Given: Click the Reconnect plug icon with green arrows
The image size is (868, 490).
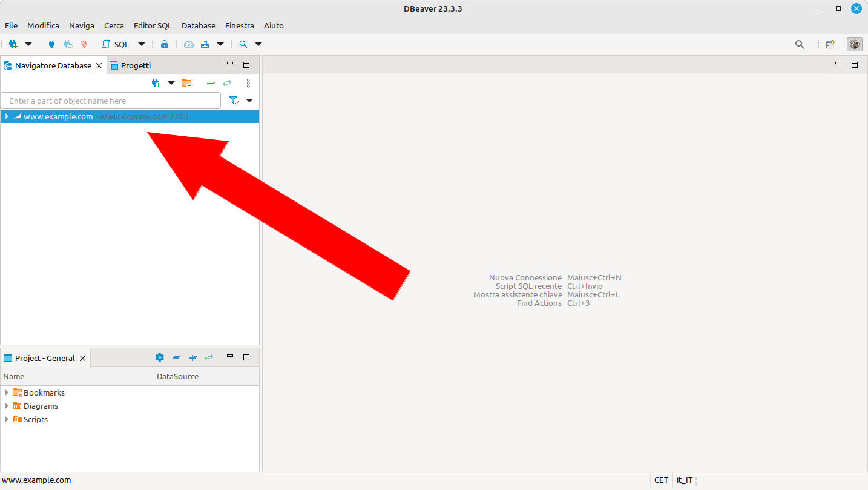Looking at the screenshot, I should 68,44.
